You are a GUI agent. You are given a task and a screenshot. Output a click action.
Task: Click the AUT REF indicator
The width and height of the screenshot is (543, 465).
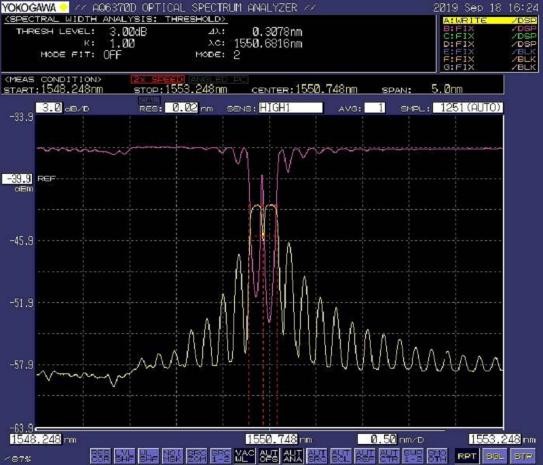pos(365,456)
